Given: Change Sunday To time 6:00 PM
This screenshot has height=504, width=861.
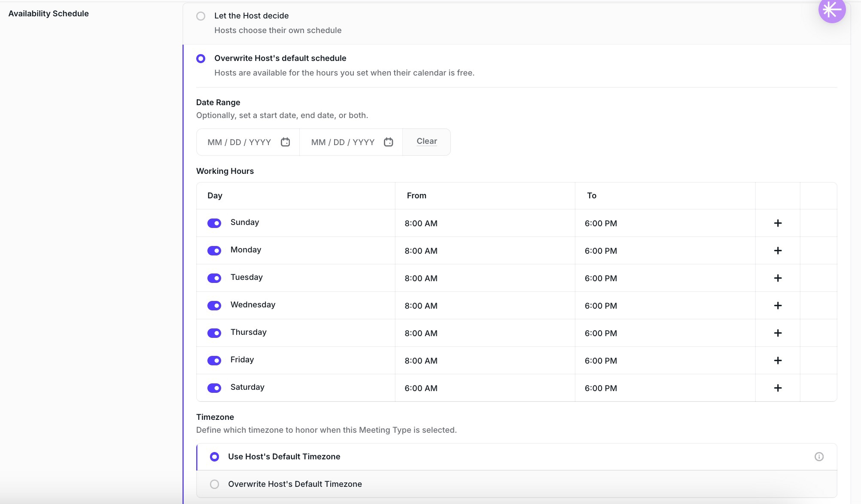Looking at the screenshot, I should click(x=665, y=223).
